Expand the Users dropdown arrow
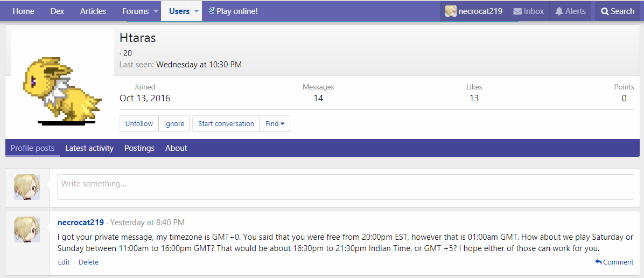Screen dimensions: 644x278 pos(197,11)
